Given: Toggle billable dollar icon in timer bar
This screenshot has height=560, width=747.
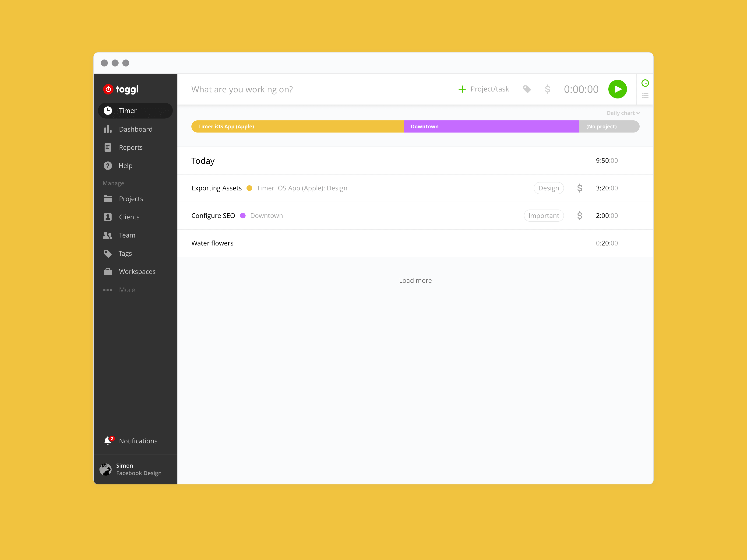Looking at the screenshot, I should click(x=547, y=89).
